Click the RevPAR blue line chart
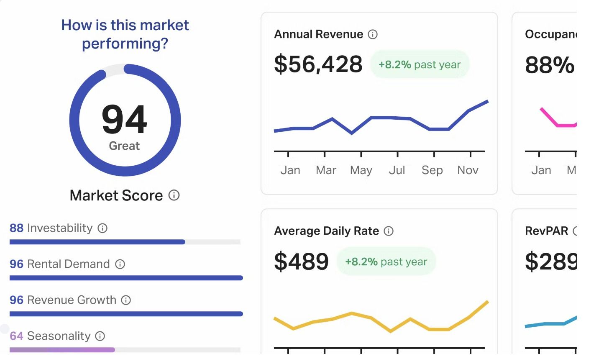The image size is (604, 364). [x=551, y=322]
